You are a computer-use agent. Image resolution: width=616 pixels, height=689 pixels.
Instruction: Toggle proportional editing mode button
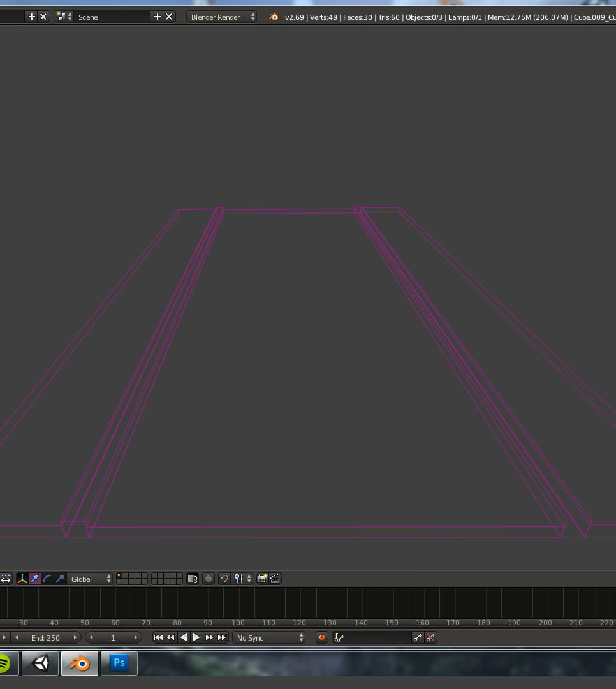[209, 579]
